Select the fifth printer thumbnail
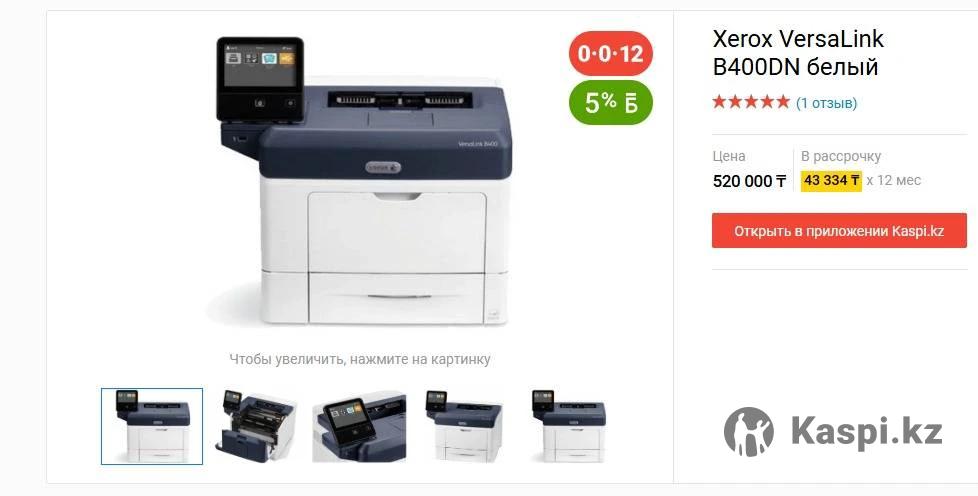 (x=568, y=426)
